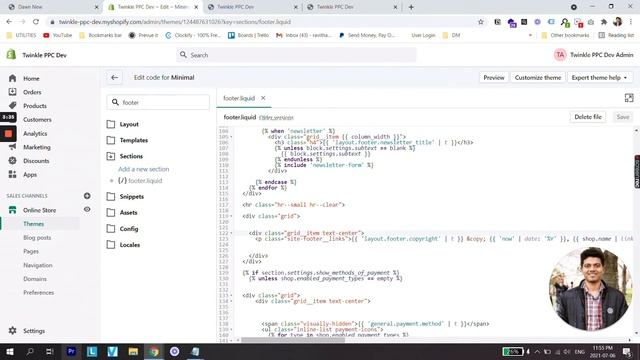Image resolution: width=640 pixels, height=360 pixels.
Task: Open Navigation submenu item
Action: (38, 265)
